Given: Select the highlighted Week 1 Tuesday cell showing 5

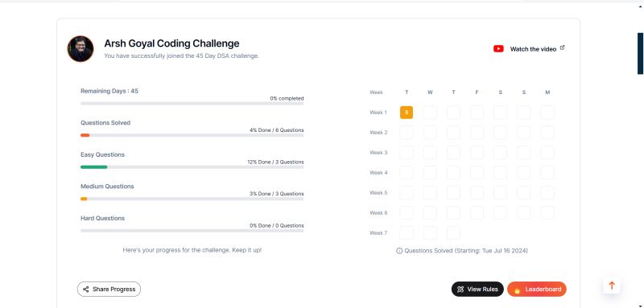Looking at the screenshot, I should coord(407,113).
